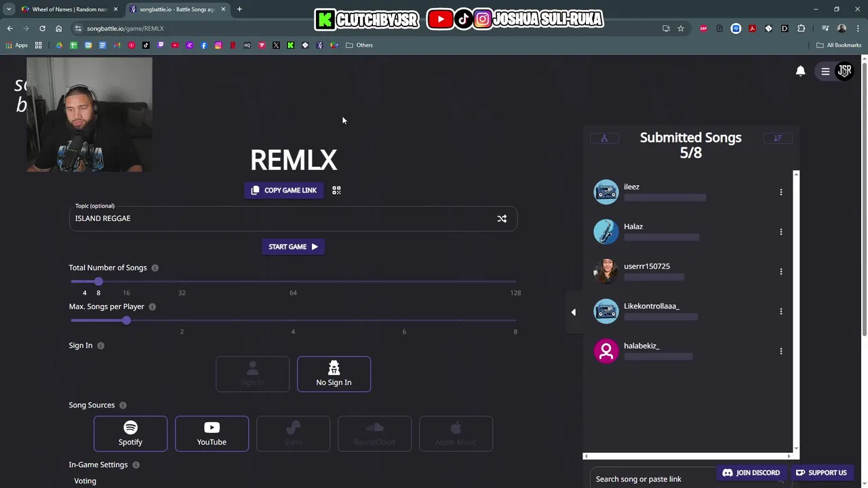The width and height of the screenshot is (868, 488).
Task: Open the Chrome three-dot menu
Action: 857,28
